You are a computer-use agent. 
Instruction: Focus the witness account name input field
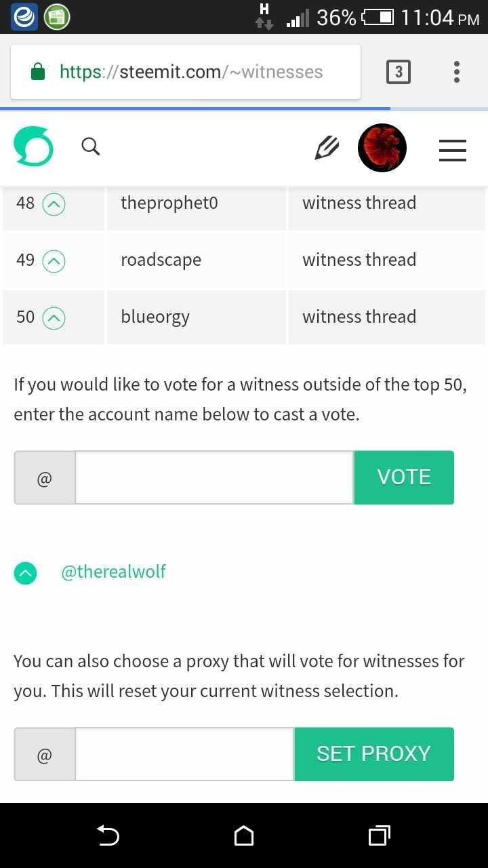[x=214, y=477]
